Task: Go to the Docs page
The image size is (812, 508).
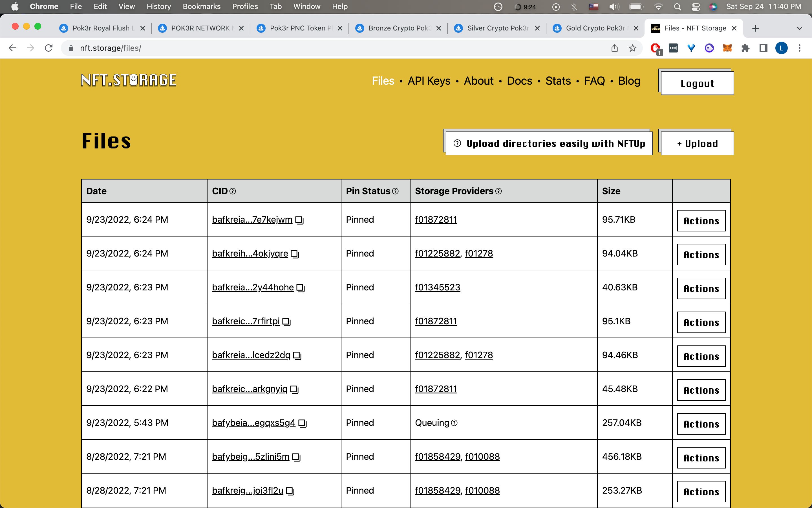Action: point(519,81)
